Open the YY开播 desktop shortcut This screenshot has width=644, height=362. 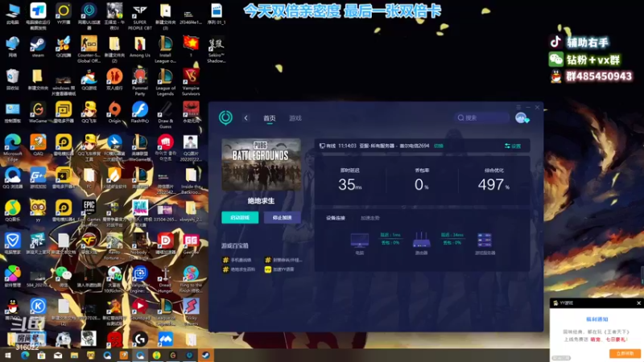coord(64,14)
